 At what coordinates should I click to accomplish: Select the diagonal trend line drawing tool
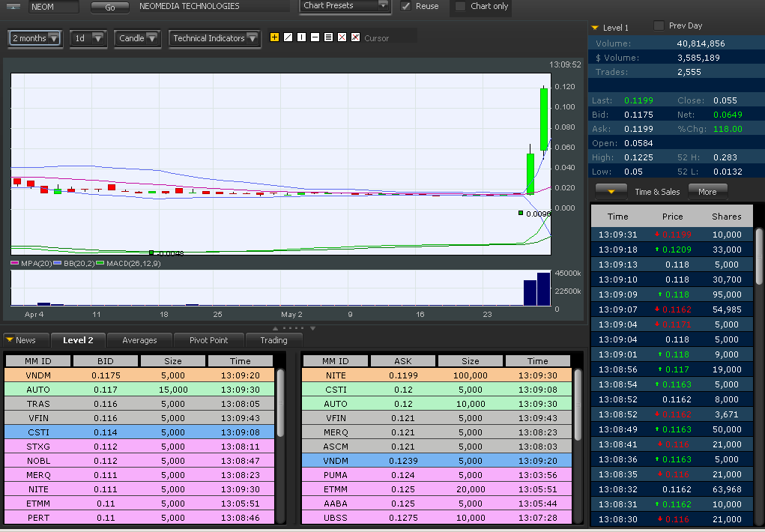[x=288, y=37]
